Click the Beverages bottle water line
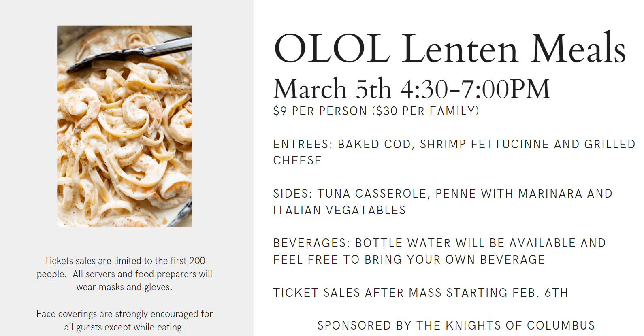The width and height of the screenshot is (644, 336). (x=439, y=243)
